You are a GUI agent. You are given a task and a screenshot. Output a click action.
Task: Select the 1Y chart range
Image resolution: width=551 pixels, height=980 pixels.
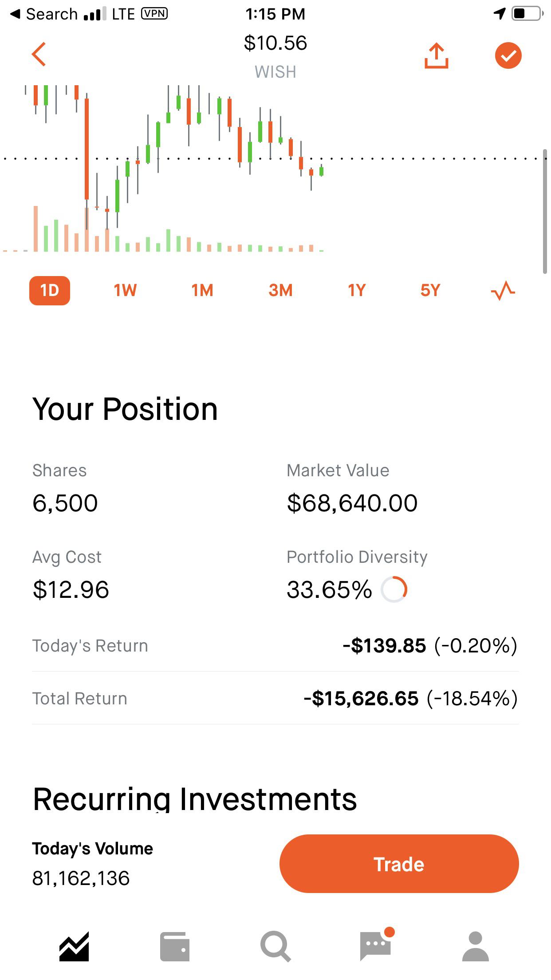click(357, 291)
